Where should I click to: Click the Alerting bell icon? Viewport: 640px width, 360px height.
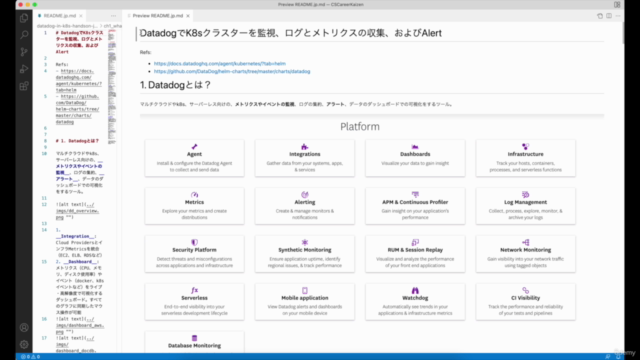(x=304, y=195)
